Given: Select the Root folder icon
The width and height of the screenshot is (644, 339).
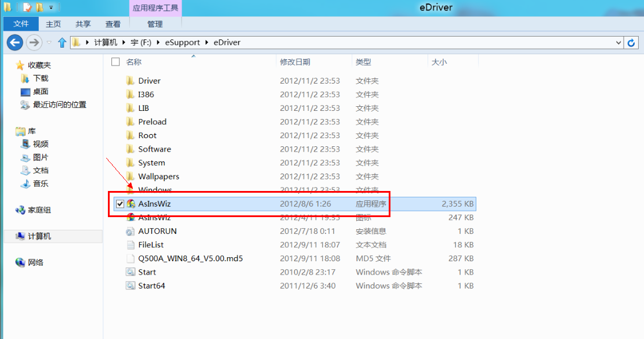Looking at the screenshot, I should tap(130, 135).
